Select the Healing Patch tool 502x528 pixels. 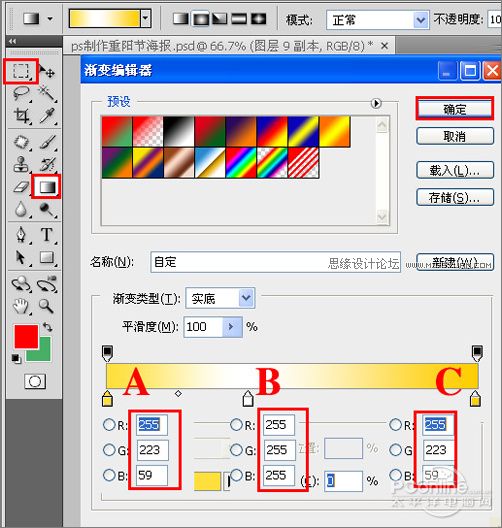pyautogui.click(x=21, y=142)
